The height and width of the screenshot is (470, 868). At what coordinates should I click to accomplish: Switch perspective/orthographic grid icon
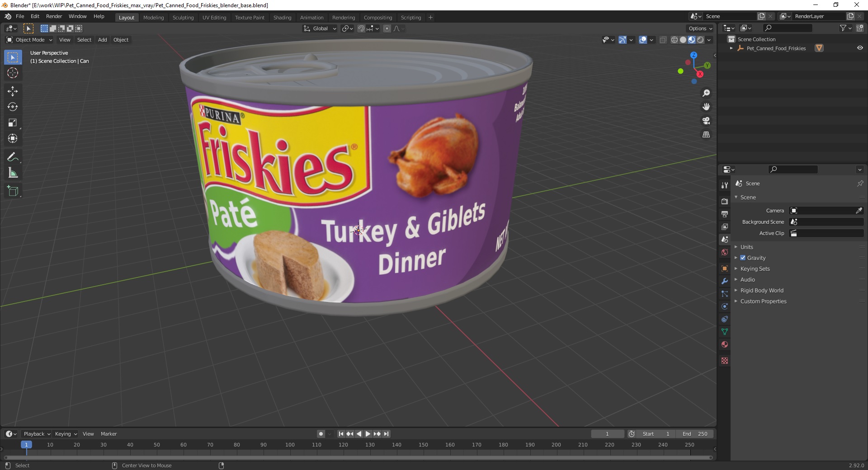point(706,135)
